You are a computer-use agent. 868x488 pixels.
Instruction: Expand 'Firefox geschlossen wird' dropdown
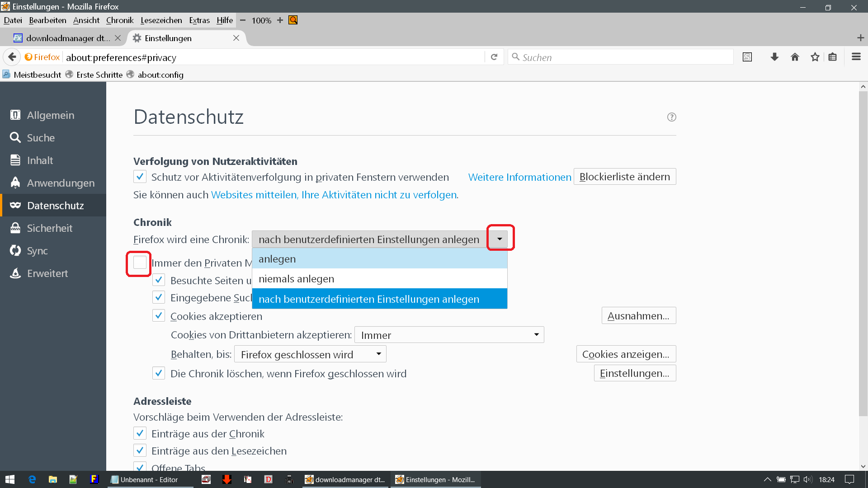(x=310, y=354)
